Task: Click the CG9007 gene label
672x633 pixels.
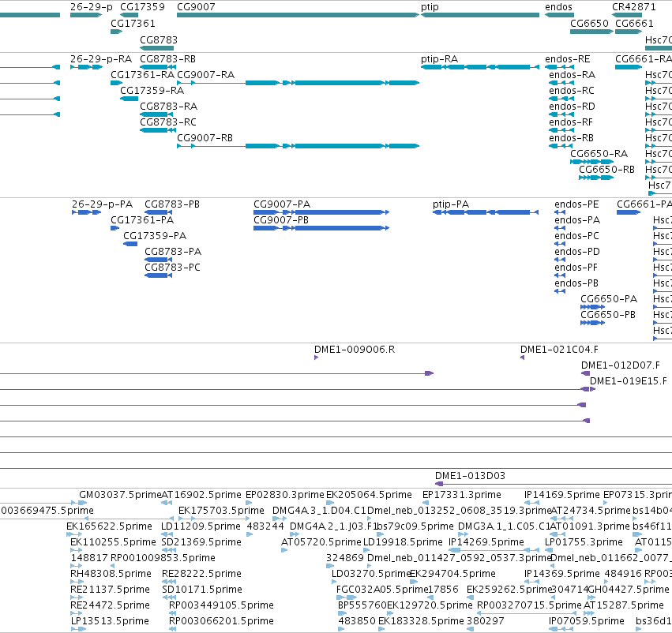Action: pyautogui.click(x=196, y=7)
